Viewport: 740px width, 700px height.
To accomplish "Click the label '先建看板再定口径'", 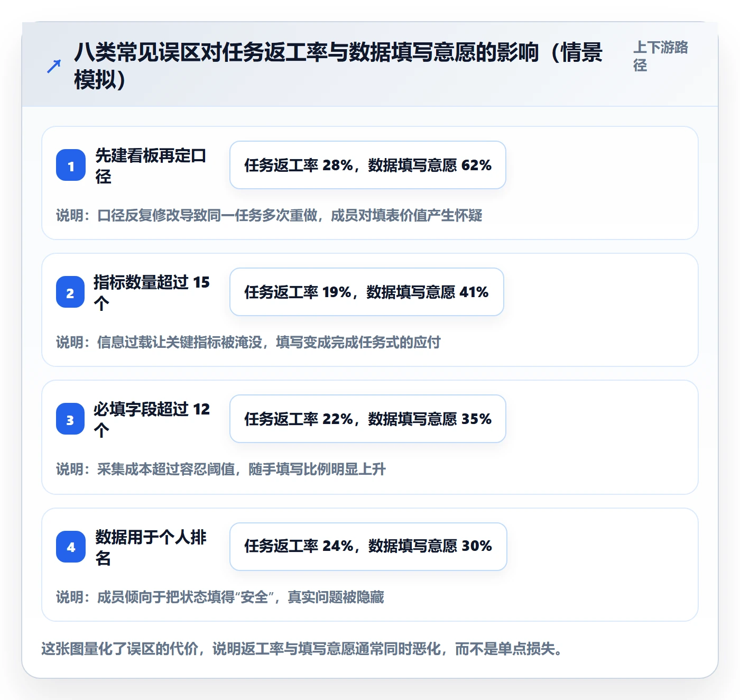I will 151,165.
